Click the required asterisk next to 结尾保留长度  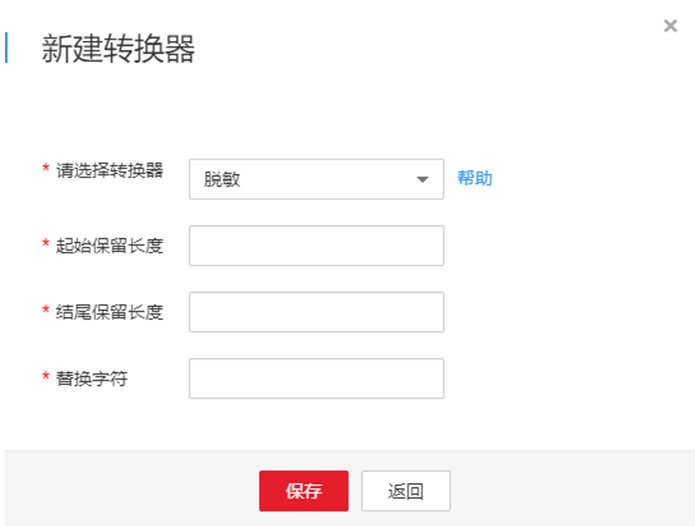pyautogui.click(x=46, y=312)
